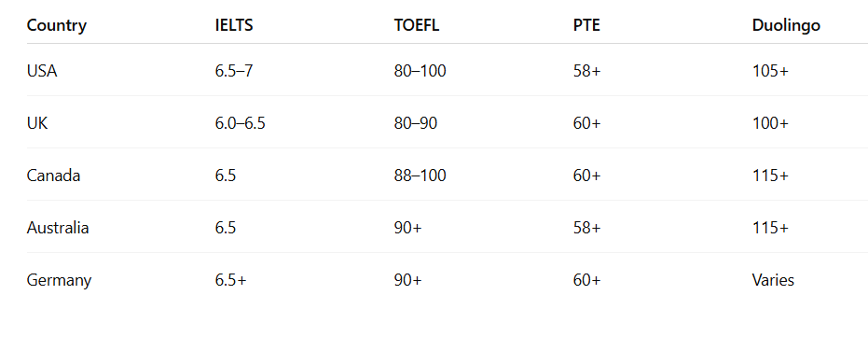868x337 pixels.
Task: Click the Canada TOEFL value 88–100
Action: pos(420,176)
